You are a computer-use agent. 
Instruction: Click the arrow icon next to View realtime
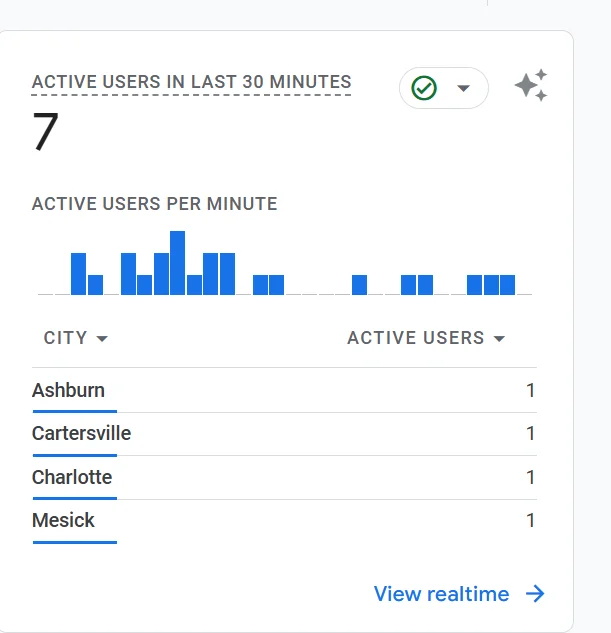536,594
